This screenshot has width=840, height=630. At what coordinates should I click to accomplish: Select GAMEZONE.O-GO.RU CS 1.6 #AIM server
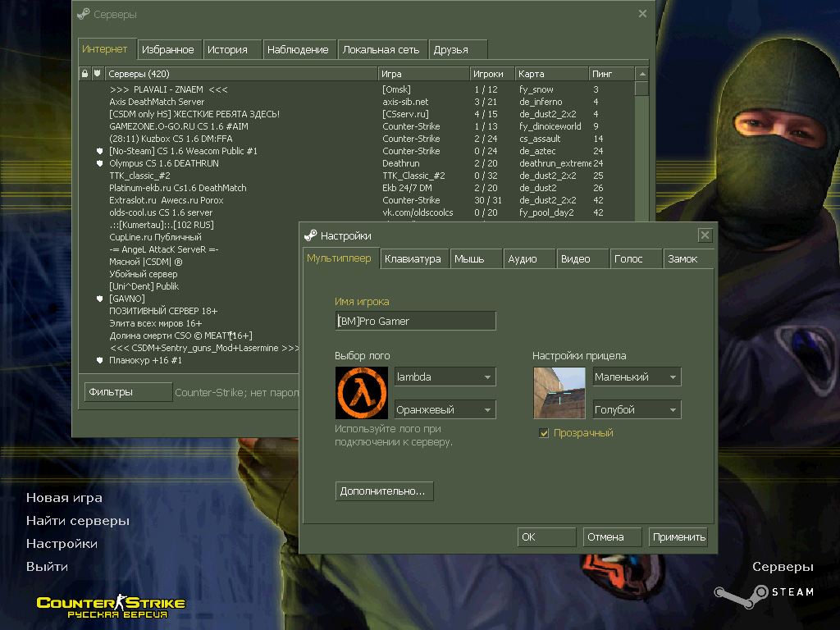pos(357,126)
